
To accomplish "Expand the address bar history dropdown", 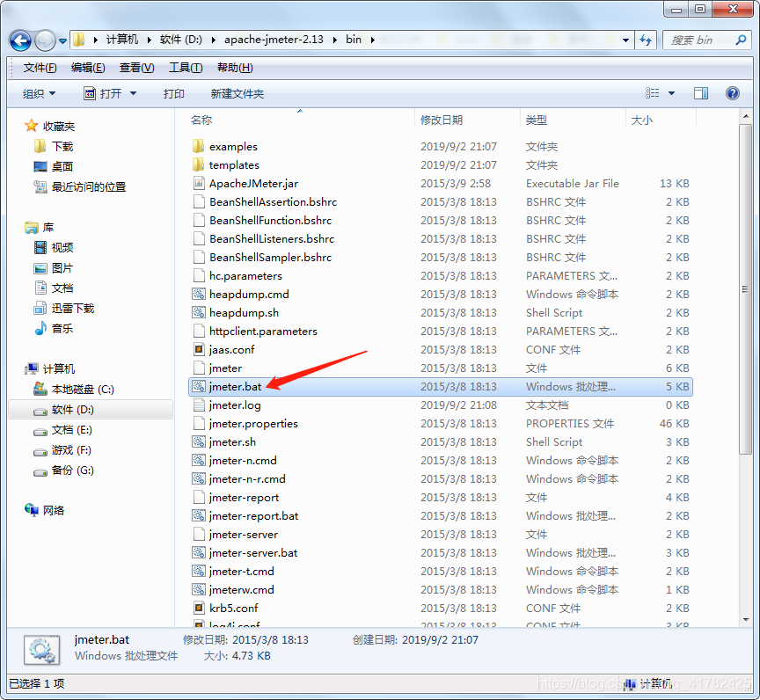I will [625, 40].
